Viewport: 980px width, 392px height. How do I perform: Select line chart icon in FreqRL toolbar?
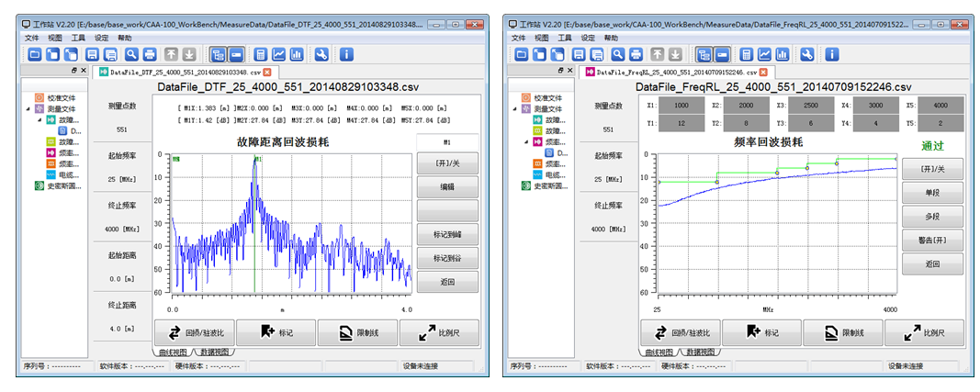click(765, 54)
